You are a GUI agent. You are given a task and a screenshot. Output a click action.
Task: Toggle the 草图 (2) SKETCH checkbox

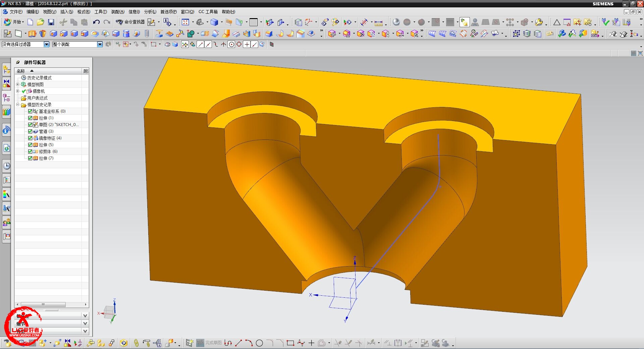(30, 125)
